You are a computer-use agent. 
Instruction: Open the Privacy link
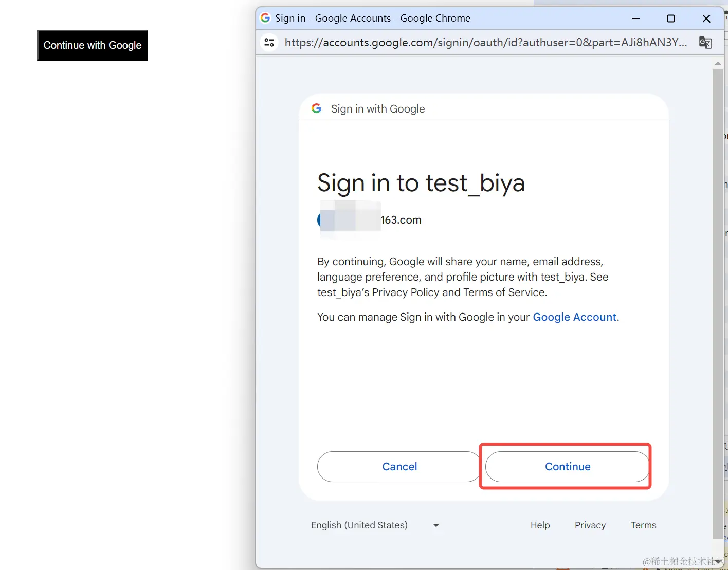[590, 525]
